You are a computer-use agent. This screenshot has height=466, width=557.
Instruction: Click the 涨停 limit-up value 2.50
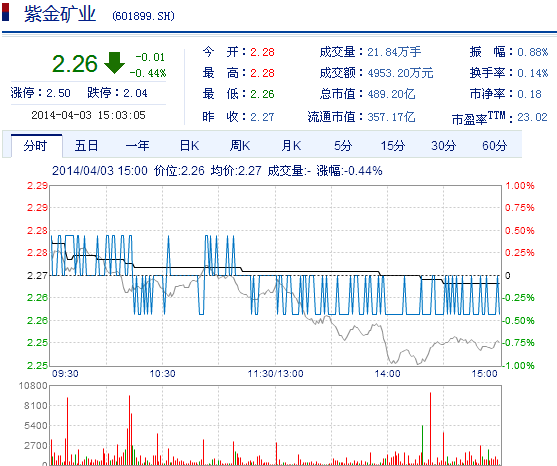pyautogui.click(x=58, y=93)
